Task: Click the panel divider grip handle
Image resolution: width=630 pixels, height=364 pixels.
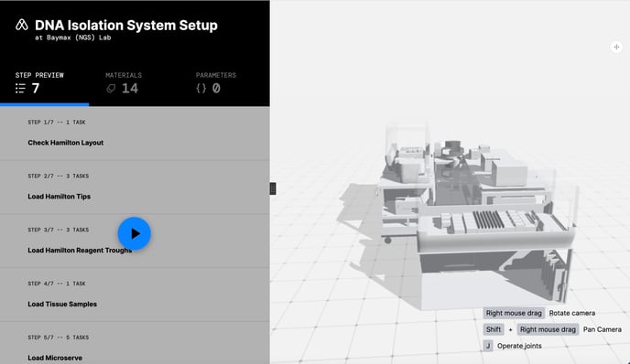Action: [273, 188]
